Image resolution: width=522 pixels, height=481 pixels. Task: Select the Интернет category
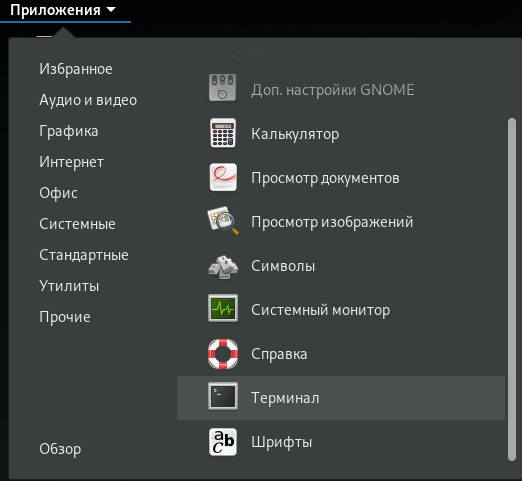click(x=71, y=162)
